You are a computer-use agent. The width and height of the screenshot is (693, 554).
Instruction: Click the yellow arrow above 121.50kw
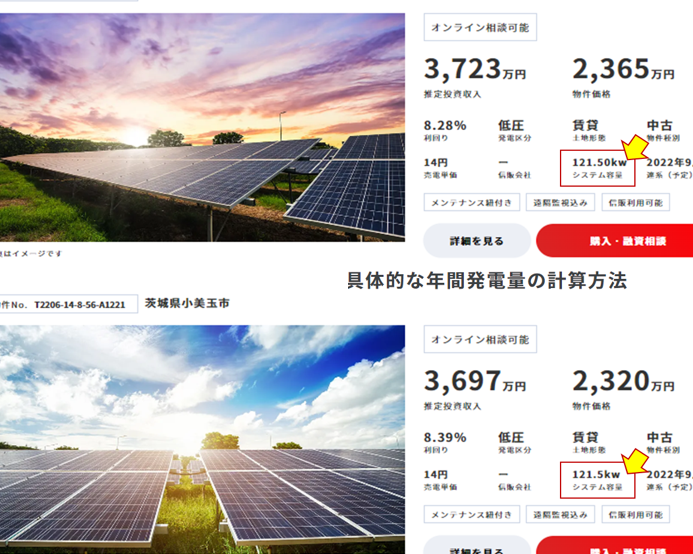coord(634,148)
